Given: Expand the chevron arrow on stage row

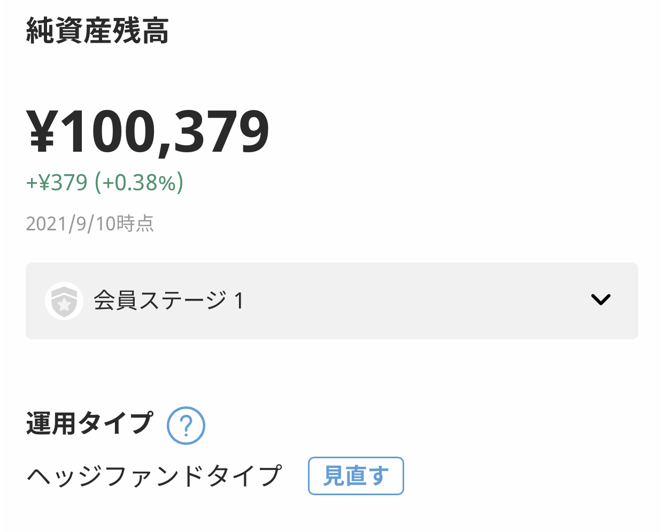Looking at the screenshot, I should point(600,300).
